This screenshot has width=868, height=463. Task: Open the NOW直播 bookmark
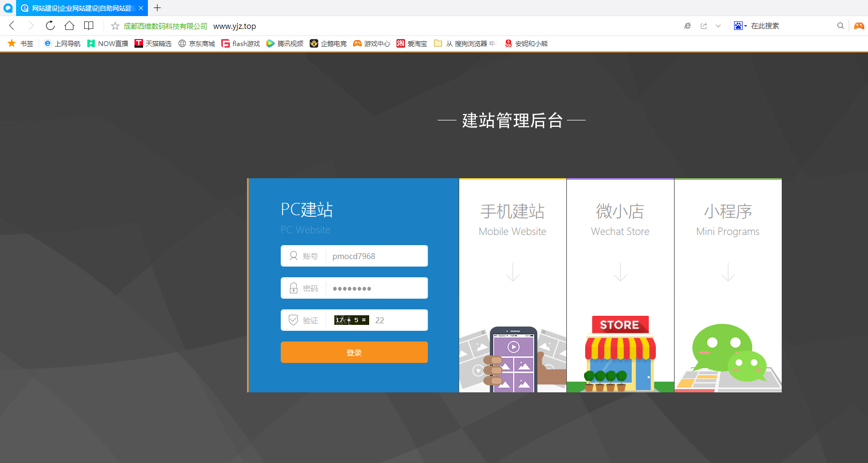click(x=108, y=43)
